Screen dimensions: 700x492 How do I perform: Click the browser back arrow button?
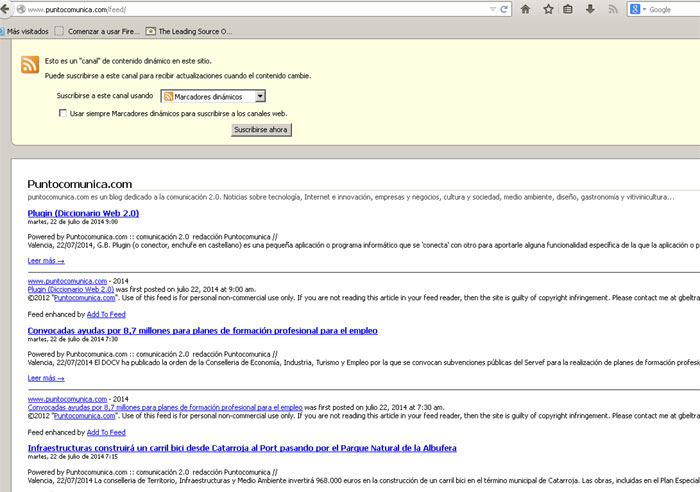click(x=5, y=9)
